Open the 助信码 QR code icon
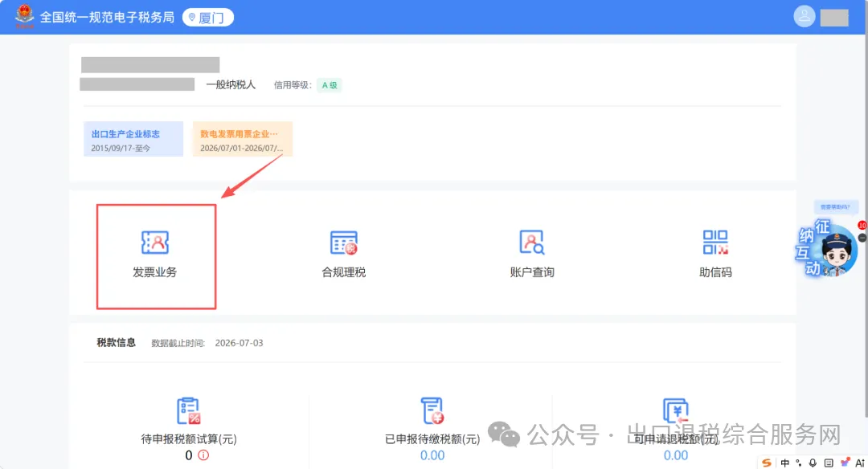The image size is (868, 469). click(x=715, y=243)
